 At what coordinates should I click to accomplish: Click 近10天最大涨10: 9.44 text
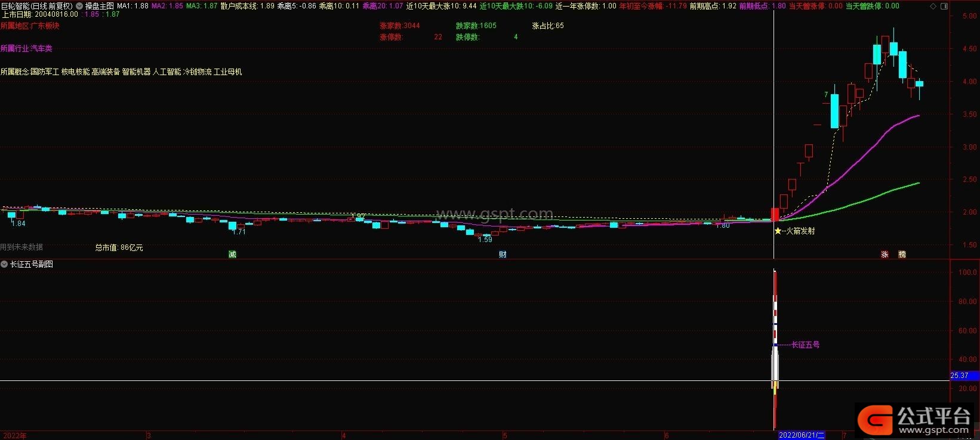click(441, 6)
